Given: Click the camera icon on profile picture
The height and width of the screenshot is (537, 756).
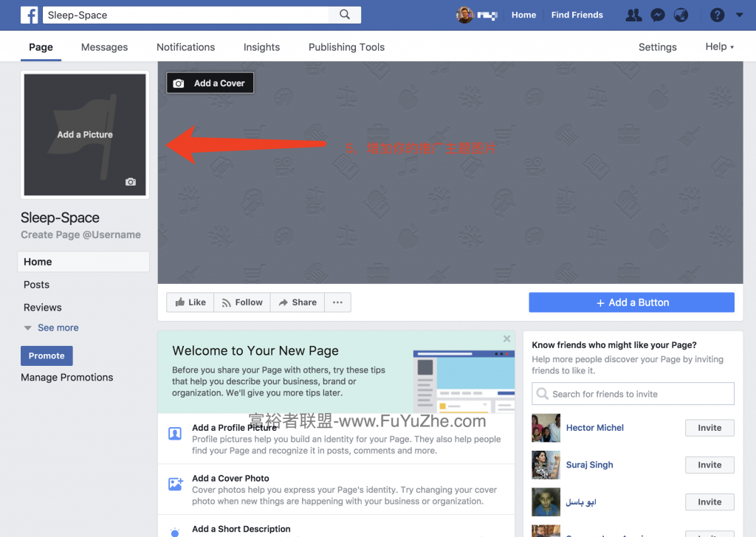Looking at the screenshot, I should tap(131, 181).
